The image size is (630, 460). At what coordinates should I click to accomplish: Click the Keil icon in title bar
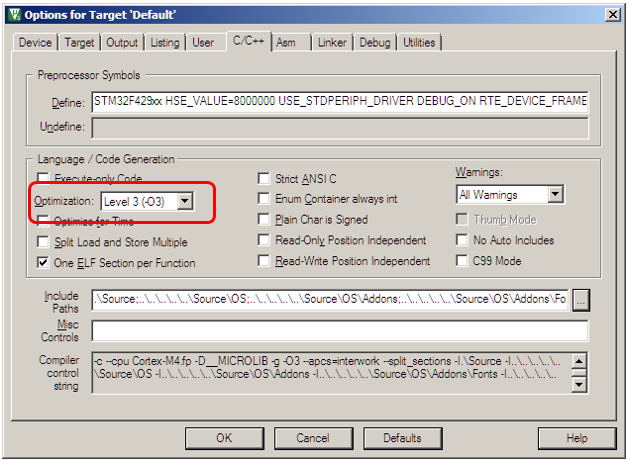coord(15,15)
